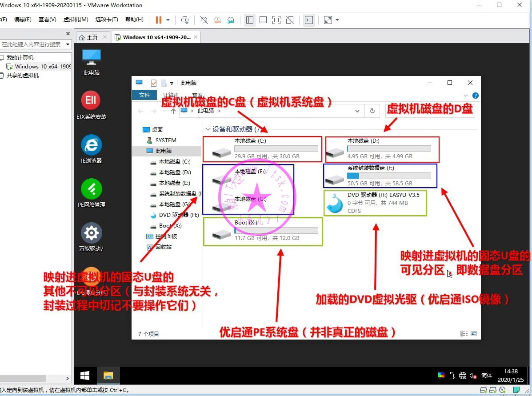Open the library search options dropdown

coord(68,44)
